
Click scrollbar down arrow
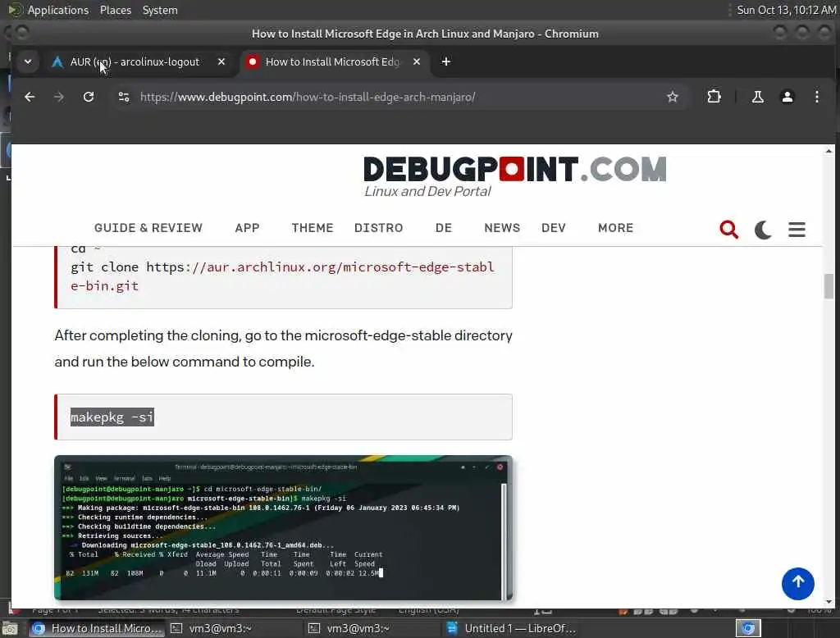[x=829, y=602]
